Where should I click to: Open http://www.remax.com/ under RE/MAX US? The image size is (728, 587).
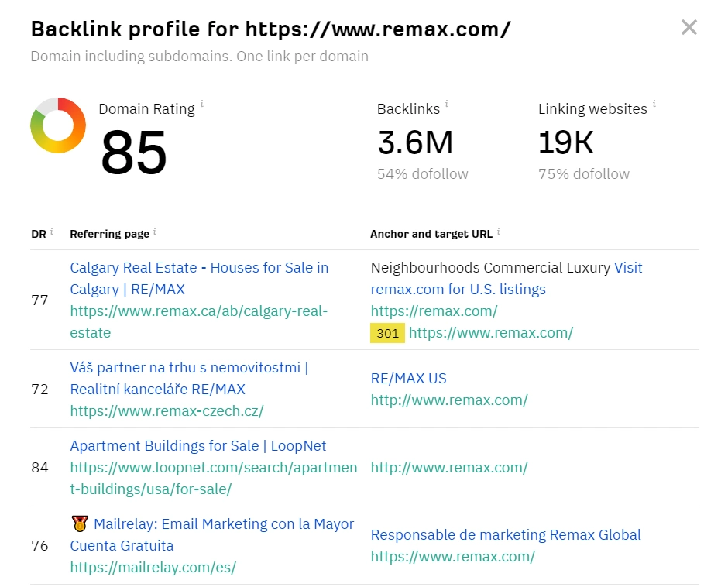coord(449,400)
